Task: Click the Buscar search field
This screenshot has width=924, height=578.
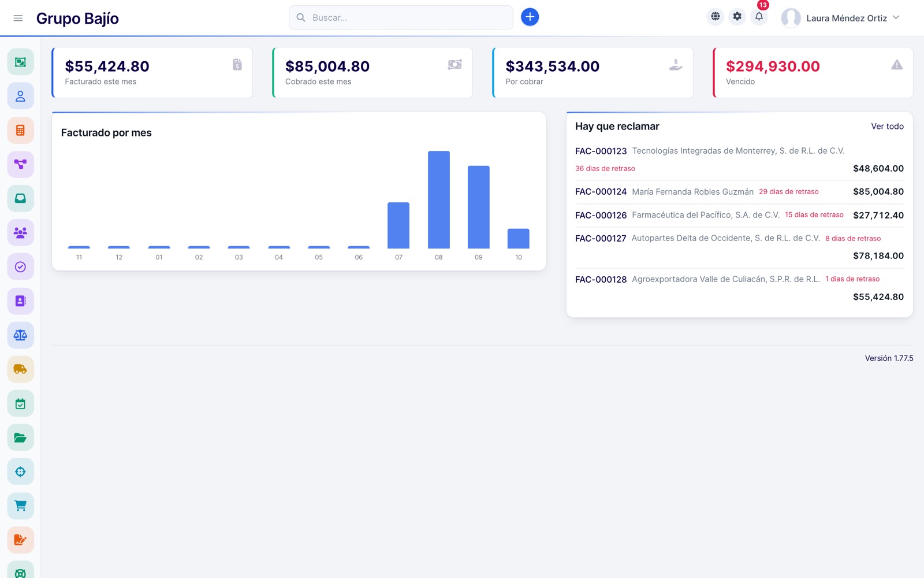Action: [x=401, y=17]
